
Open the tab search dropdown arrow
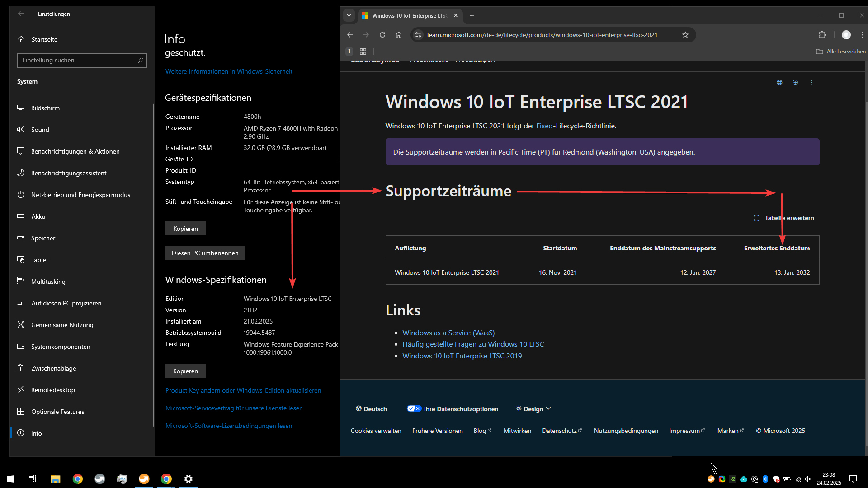pos(349,15)
